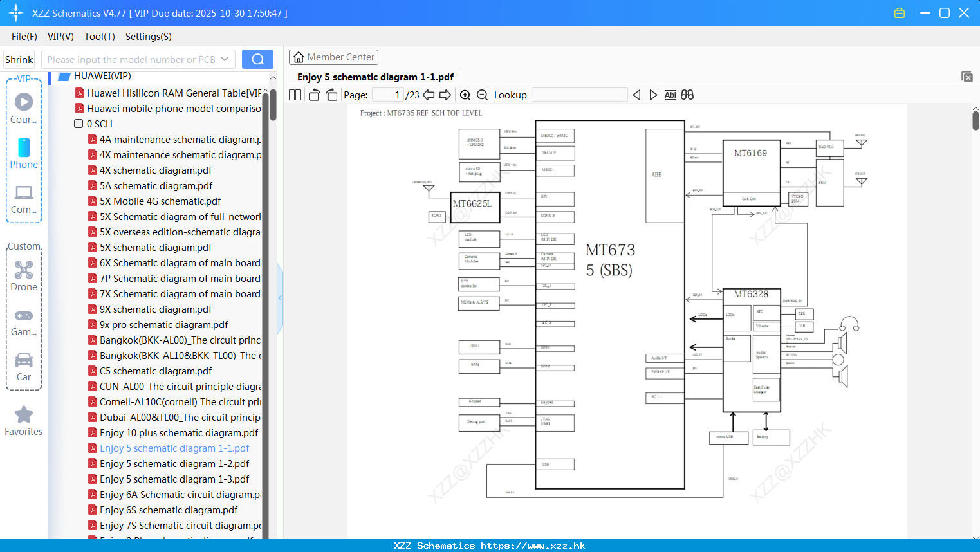
Task: Select the Enjoy 5 schematic diagram 1-1.pdf tab
Action: [375, 77]
